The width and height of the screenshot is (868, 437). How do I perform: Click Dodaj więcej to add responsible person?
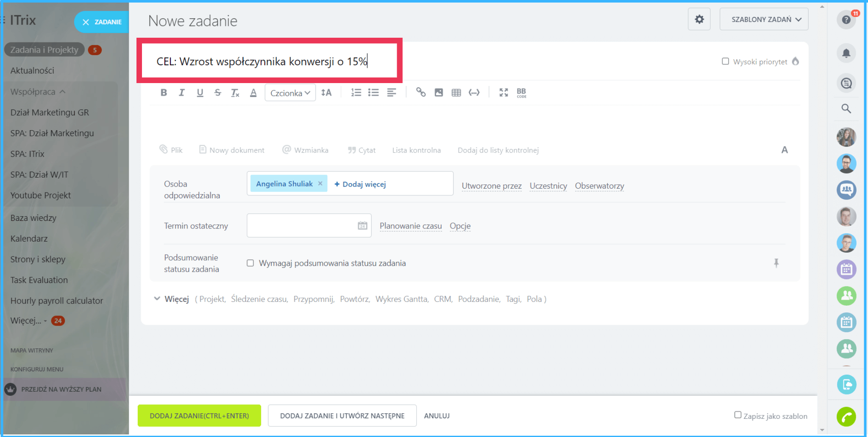pos(360,184)
